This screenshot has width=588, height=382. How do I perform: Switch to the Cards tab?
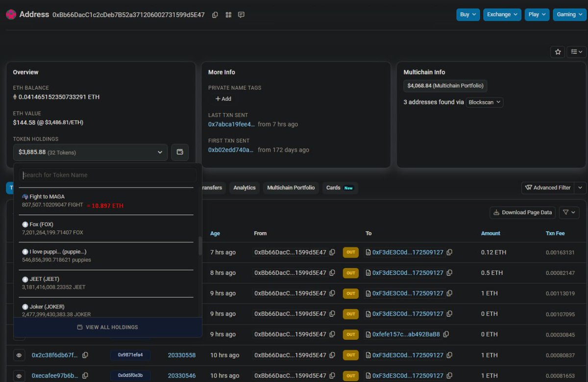[x=340, y=188]
